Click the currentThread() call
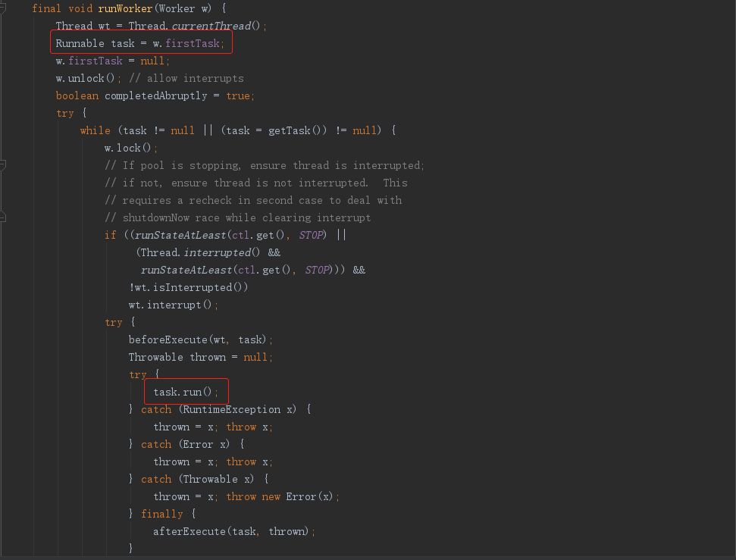 pos(215,26)
